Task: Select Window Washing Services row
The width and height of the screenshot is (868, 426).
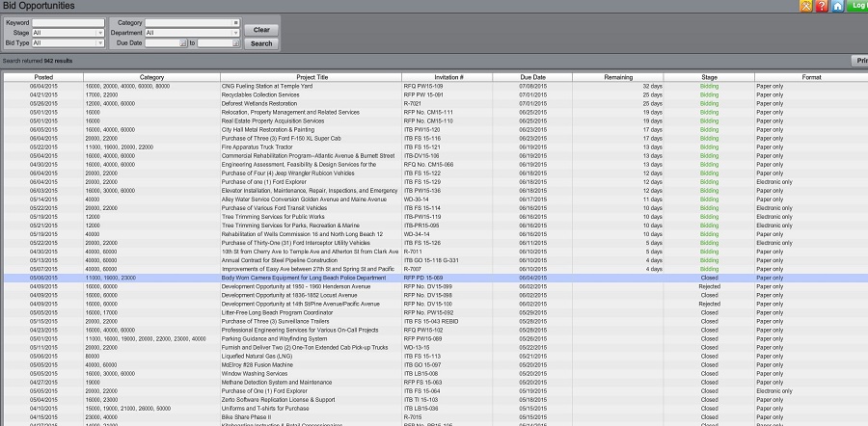Action: click(436, 373)
